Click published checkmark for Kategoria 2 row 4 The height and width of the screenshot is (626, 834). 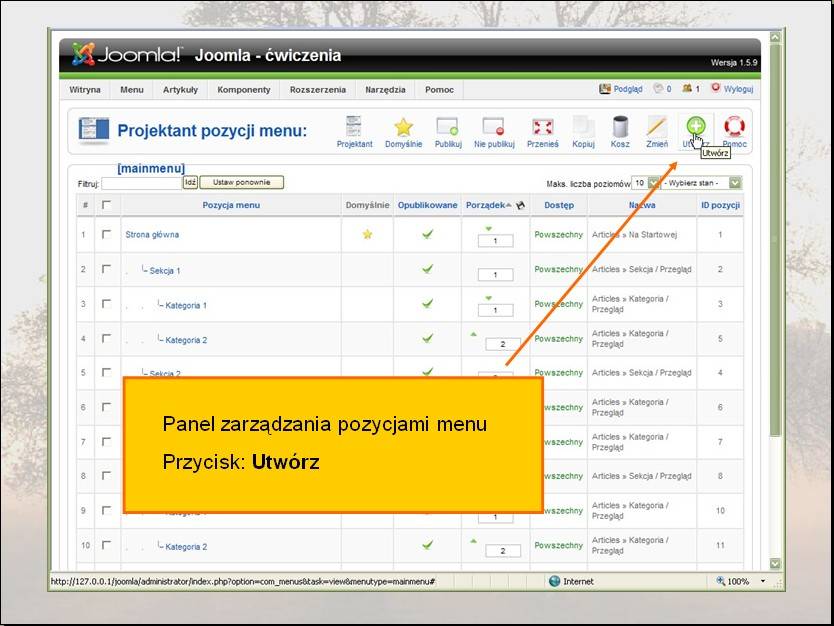pyautogui.click(x=427, y=338)
